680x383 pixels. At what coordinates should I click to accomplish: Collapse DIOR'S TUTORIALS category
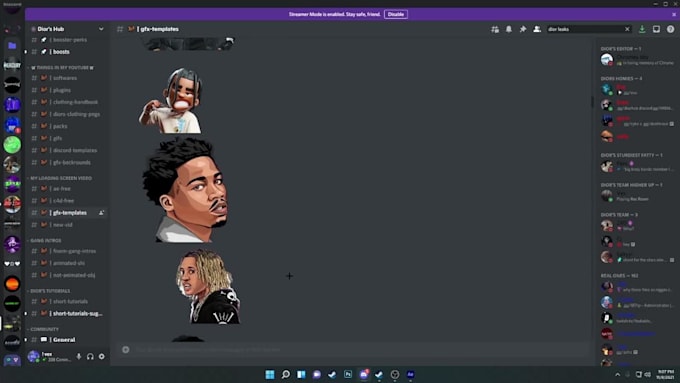click(x=49, y=291)
